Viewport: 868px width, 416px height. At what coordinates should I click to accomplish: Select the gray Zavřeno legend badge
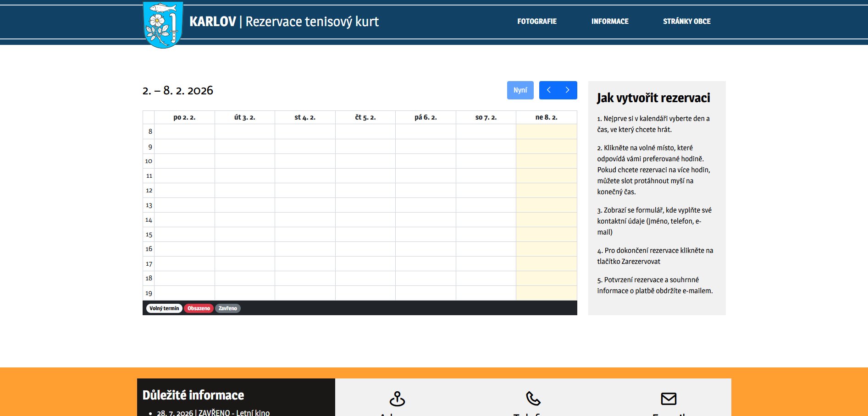pyautogui.click(x=227, y=308)
